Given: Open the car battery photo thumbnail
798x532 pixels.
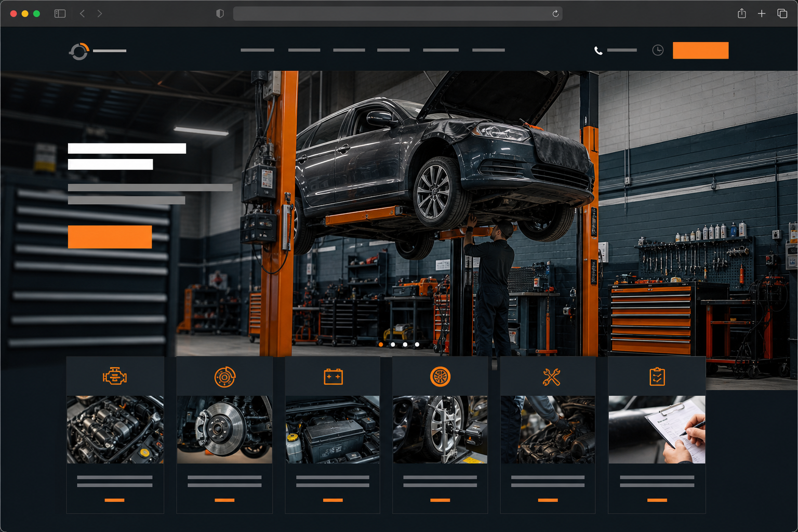Looking at the screenshot, I should [332, 430].
